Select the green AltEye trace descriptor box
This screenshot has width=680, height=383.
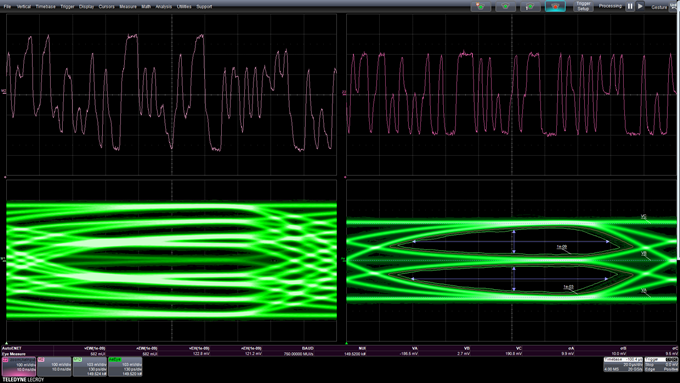(x=125, y=367)
